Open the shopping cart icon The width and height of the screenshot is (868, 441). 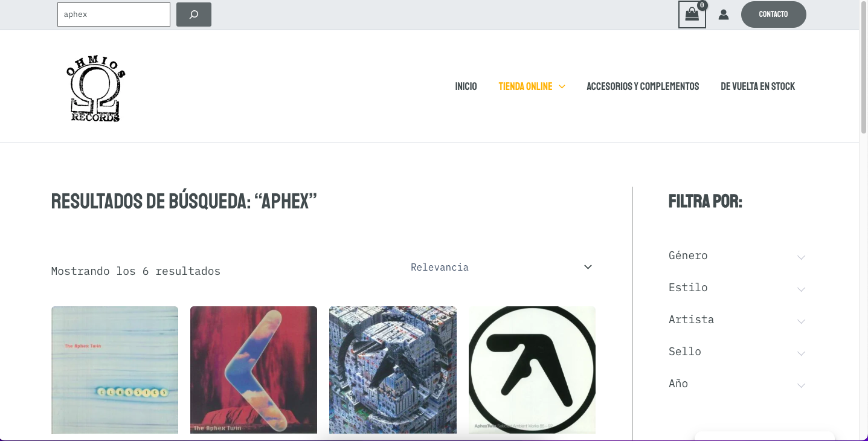692,14
